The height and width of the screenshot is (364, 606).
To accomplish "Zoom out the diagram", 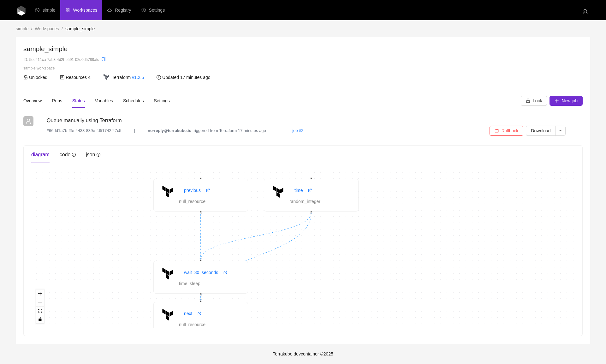I will 40,302.
